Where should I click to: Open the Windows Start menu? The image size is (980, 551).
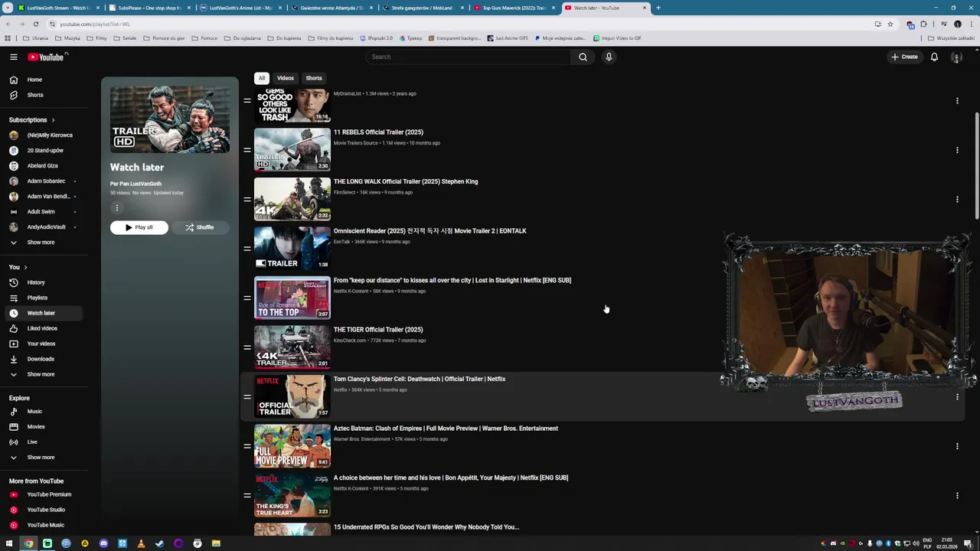9,543
